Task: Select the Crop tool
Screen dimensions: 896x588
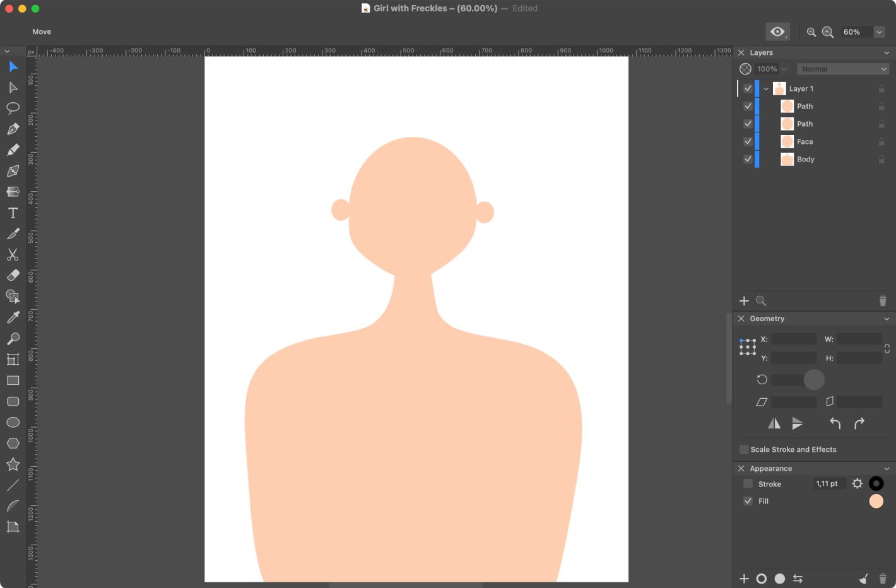Action: point(13,527)
